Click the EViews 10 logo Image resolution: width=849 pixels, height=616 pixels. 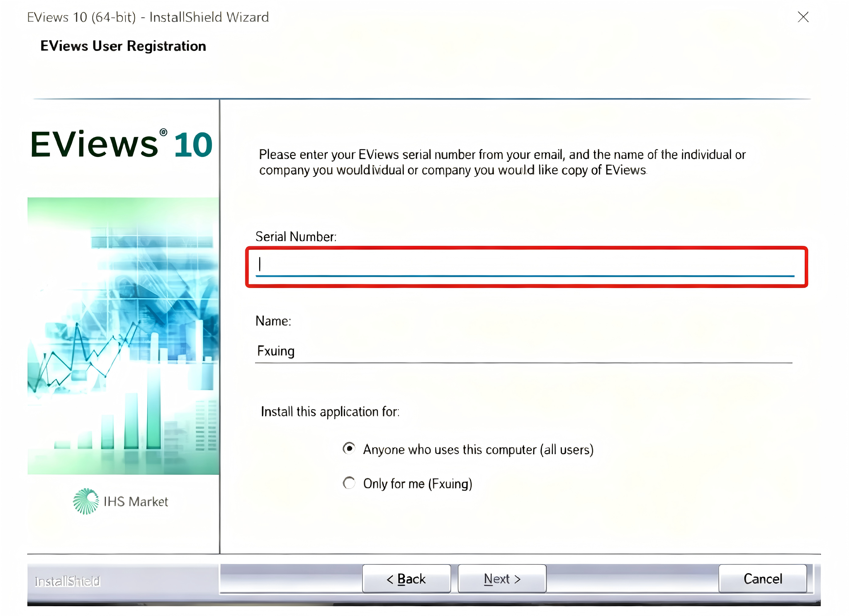tap(122, 144)
